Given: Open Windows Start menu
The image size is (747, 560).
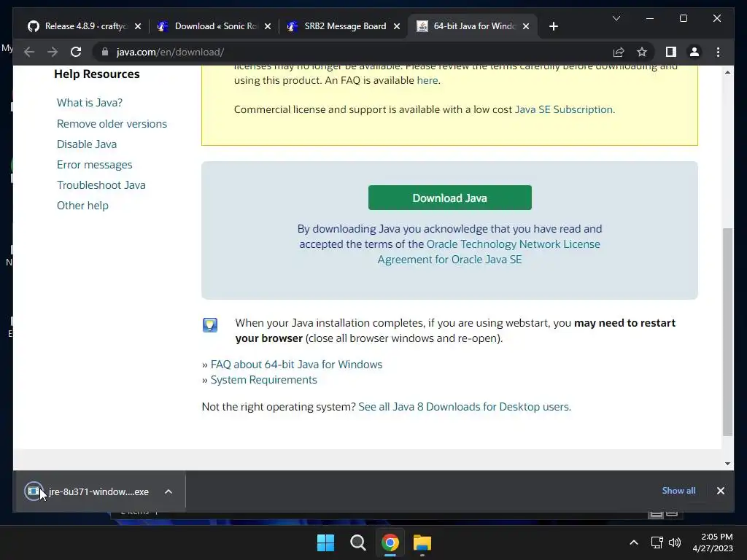Looking at the screenshot, I should [x=326, y=542].
